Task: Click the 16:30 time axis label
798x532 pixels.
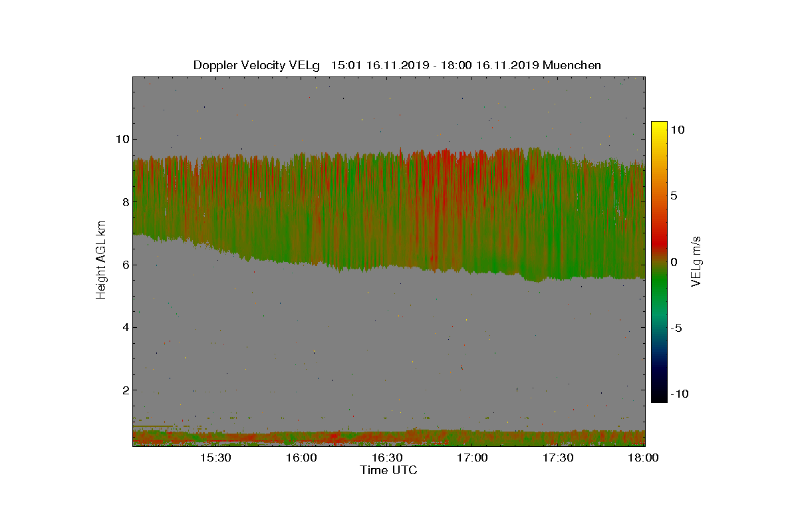Action: (387, 458)
